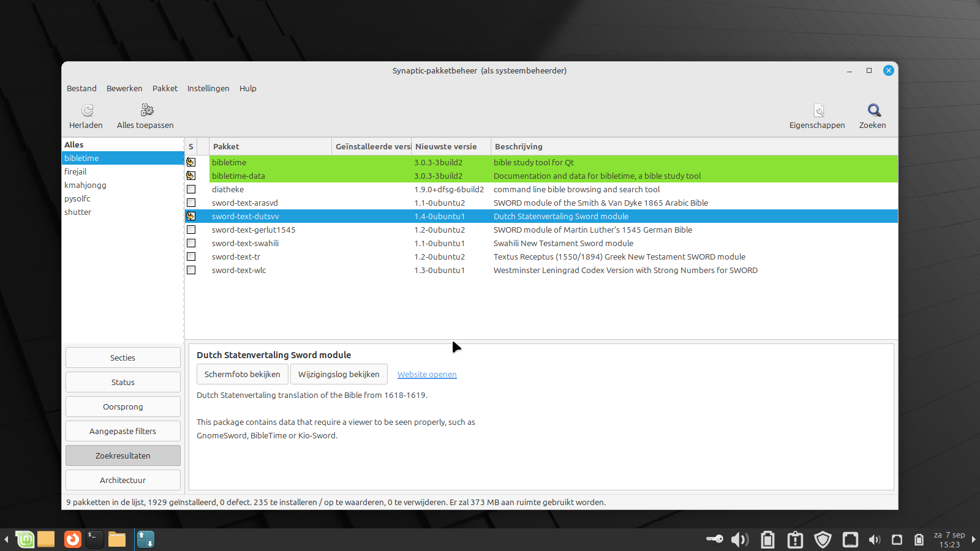Click the Zoeken magnifier icon
Viewport: 980px width, 551px height.
874,110
